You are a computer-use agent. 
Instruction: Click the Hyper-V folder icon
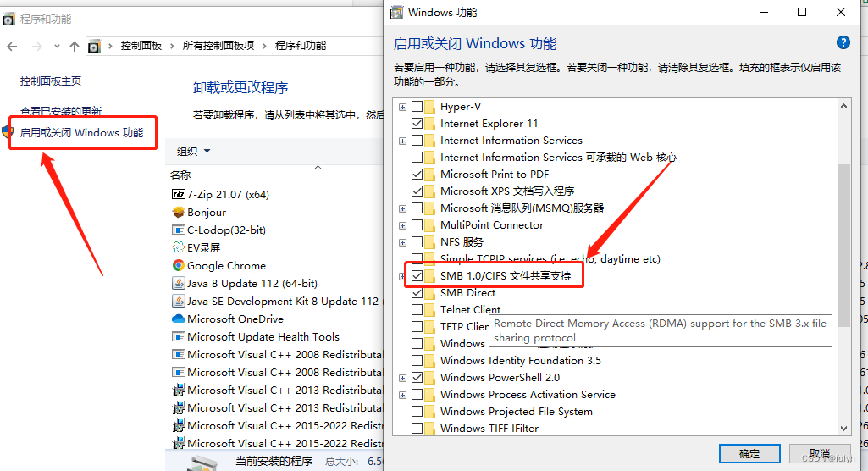(429, 106)
